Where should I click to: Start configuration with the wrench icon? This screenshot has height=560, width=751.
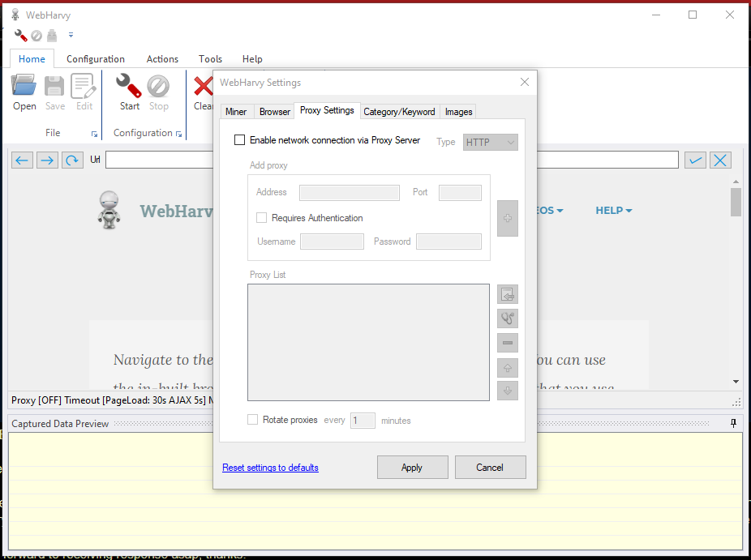tap(129, 86)
